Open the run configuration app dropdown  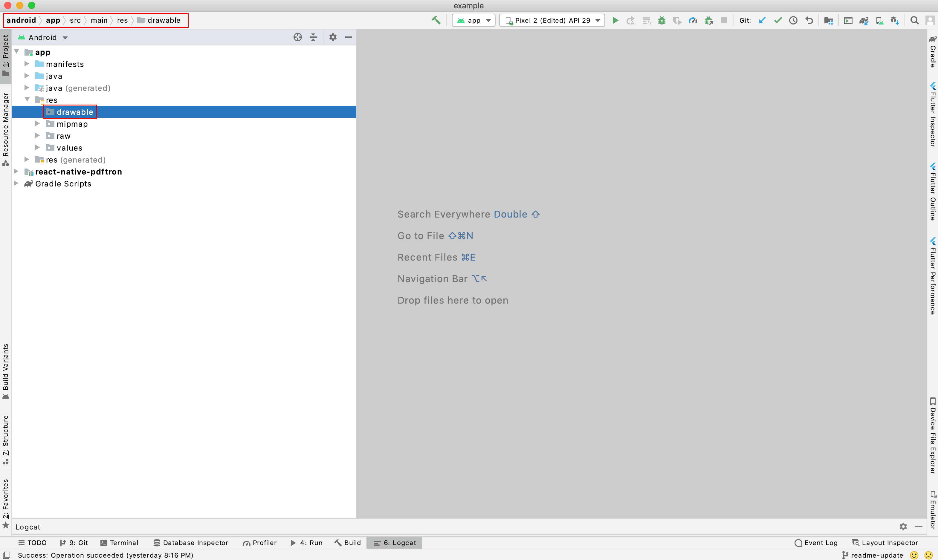(x=474, y=20)
